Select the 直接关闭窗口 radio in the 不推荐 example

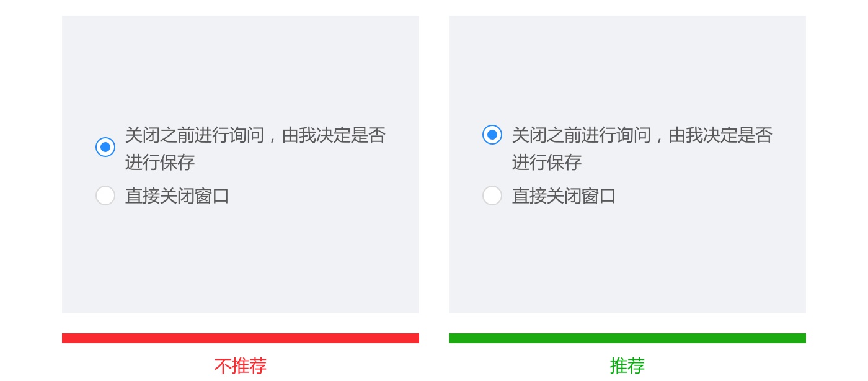tap(105, 195)
